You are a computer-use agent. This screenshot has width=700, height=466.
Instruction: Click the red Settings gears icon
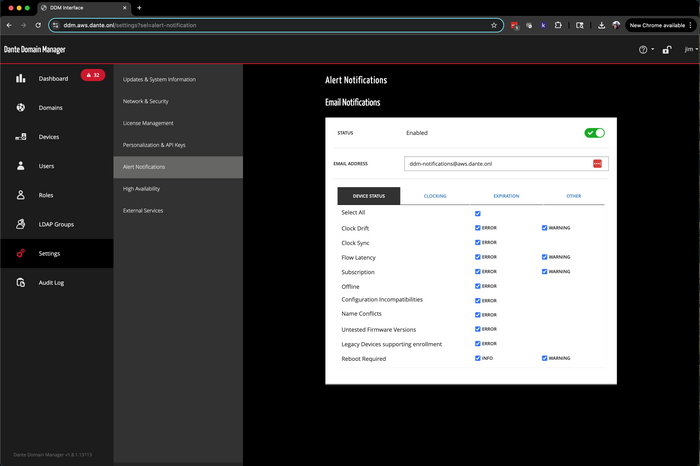(x=21, y=254)
